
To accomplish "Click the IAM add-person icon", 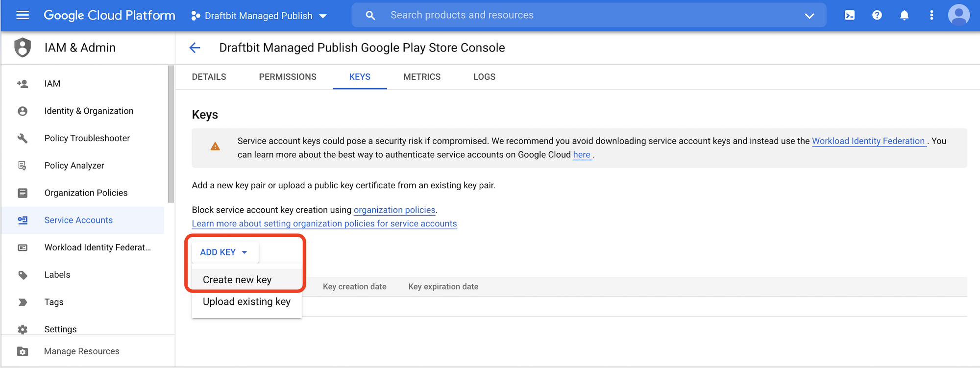I will point(23,84).
